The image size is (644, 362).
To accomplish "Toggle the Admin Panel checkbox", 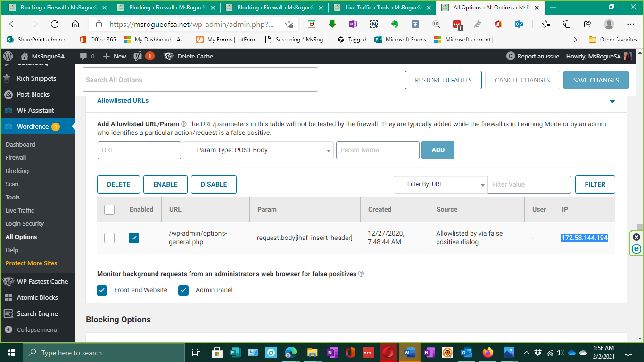I will 183,290.
